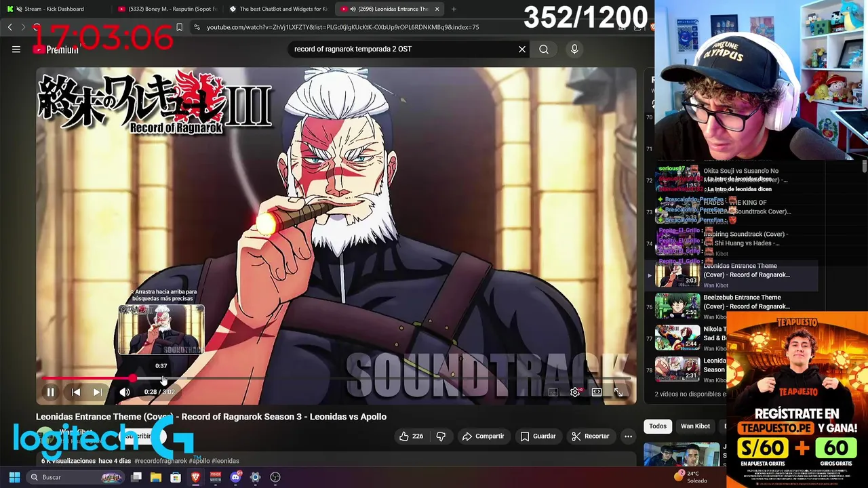
Task: Open Task View on the taskbar
Action: (x=136, y=477)
